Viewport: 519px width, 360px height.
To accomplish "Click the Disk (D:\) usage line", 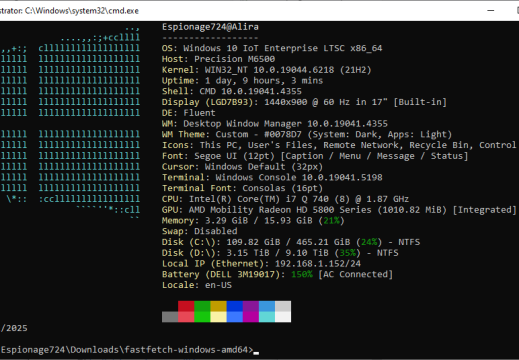I will coord(280,253).
